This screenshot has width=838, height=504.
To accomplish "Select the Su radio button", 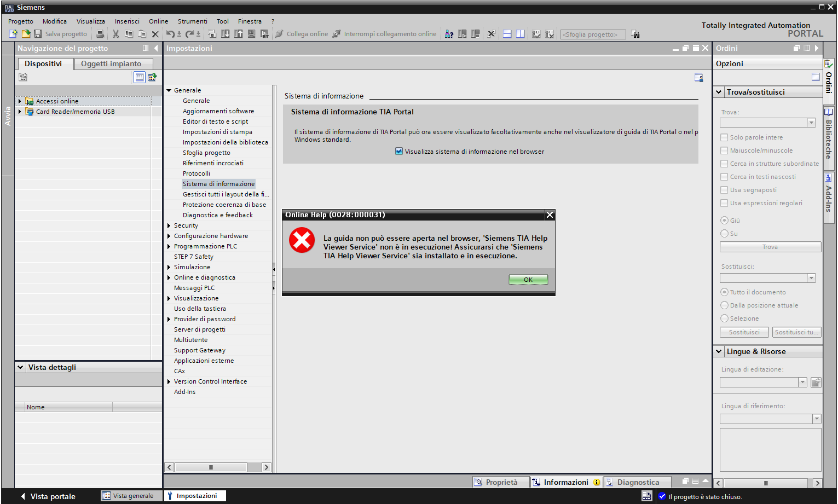I will [724, 234].
